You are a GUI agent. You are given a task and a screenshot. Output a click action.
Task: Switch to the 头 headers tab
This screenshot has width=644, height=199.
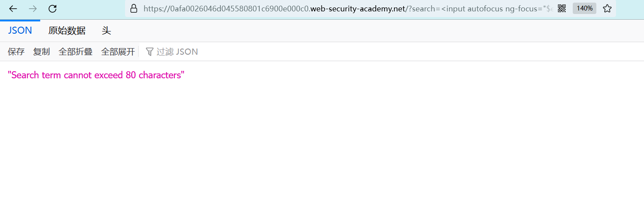106,31
